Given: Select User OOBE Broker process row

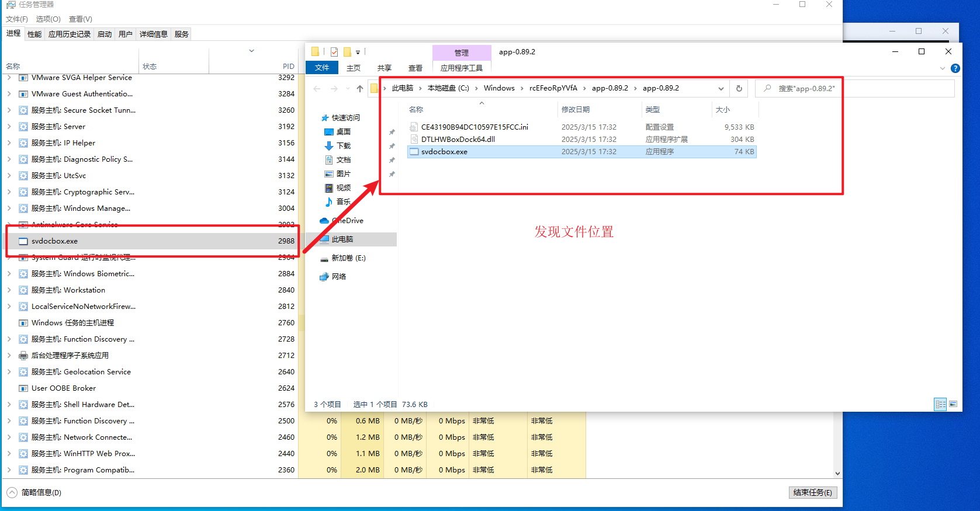Looking at the screenshot, I should point(151,388).
